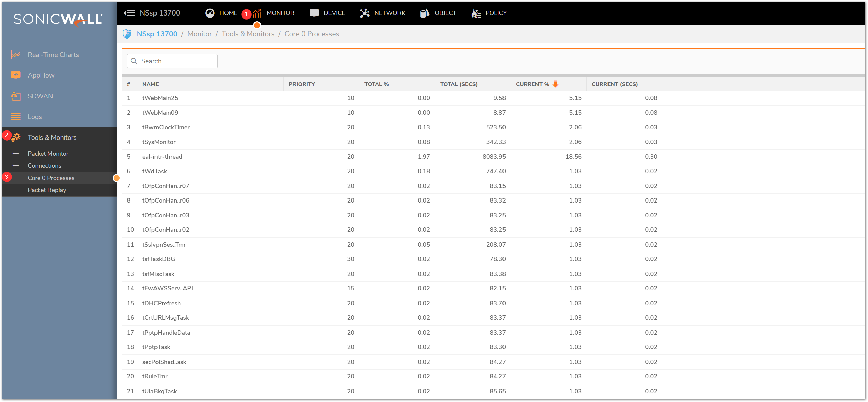868x402 pixels.
Task: Click the MONITOR chart icon
Action: click(257, 13)
